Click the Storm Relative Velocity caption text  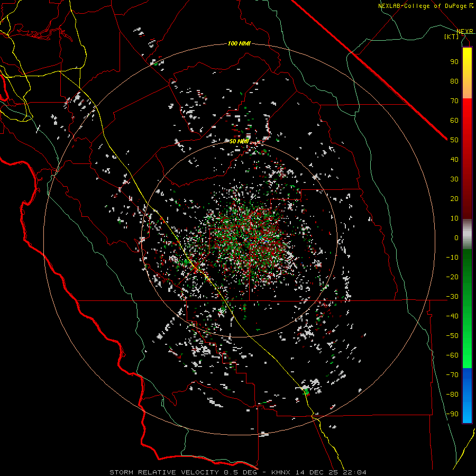point(238,472)
